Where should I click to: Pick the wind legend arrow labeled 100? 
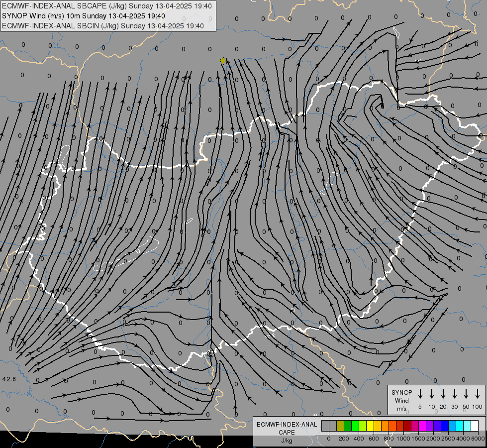[478, 394]
